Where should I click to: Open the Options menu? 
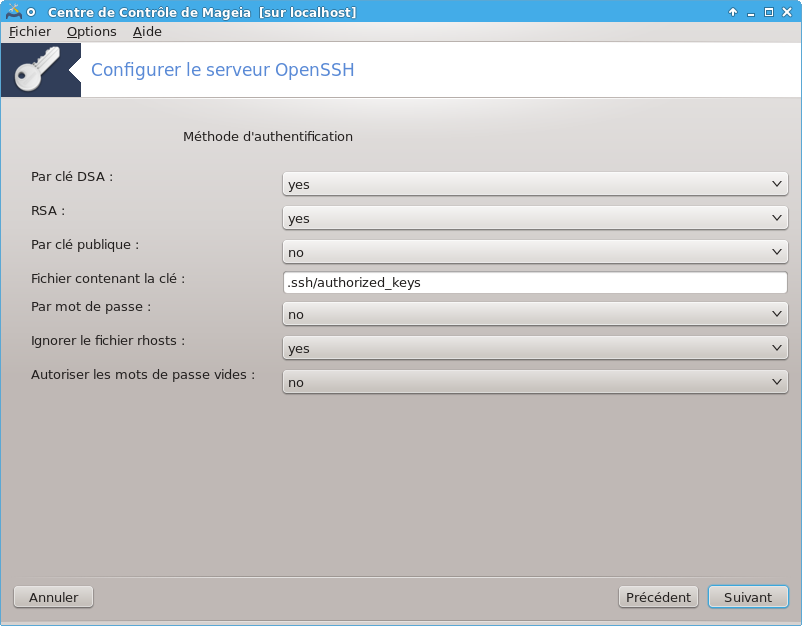tap(92, 32)
